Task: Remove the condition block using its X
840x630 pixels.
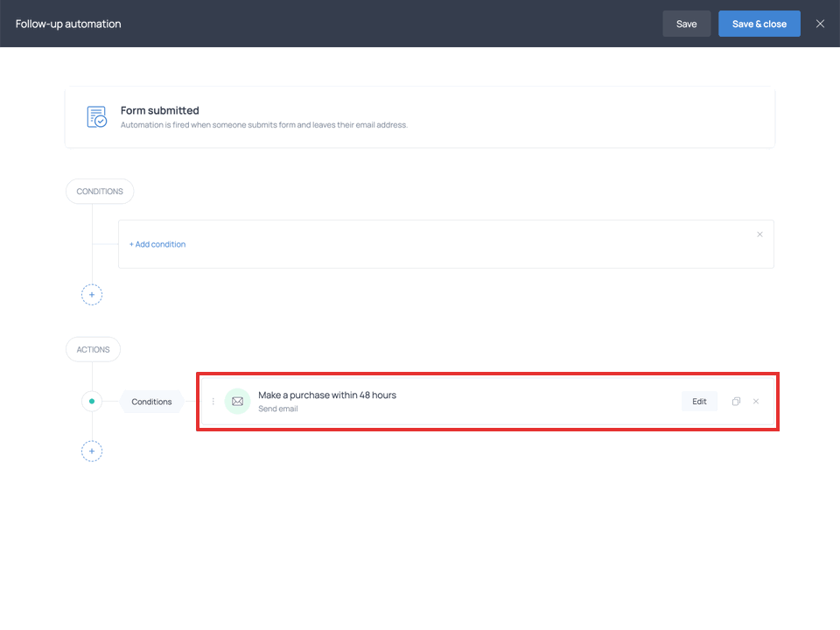Action: [759, 234]
